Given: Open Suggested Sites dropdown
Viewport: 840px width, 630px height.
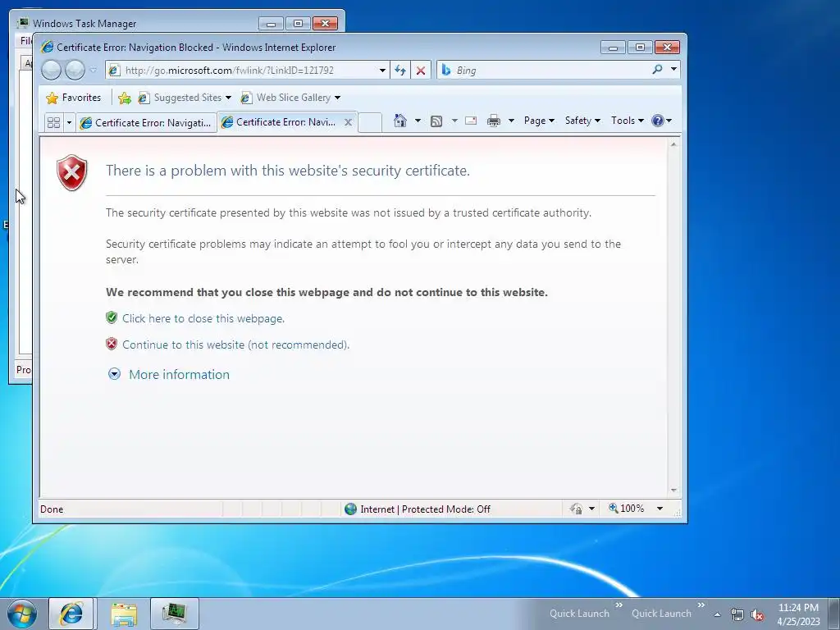Looking at the screenshot, I should pos(185,98).
